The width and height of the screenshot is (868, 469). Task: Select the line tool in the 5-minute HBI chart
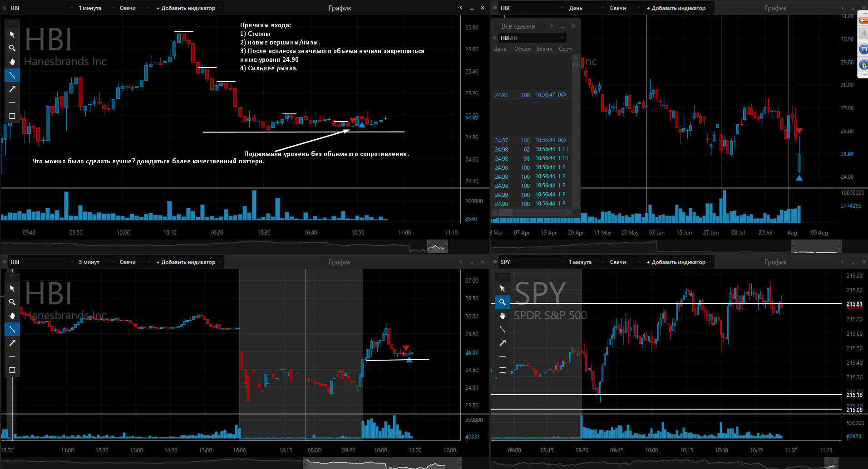tap(12, 329)
